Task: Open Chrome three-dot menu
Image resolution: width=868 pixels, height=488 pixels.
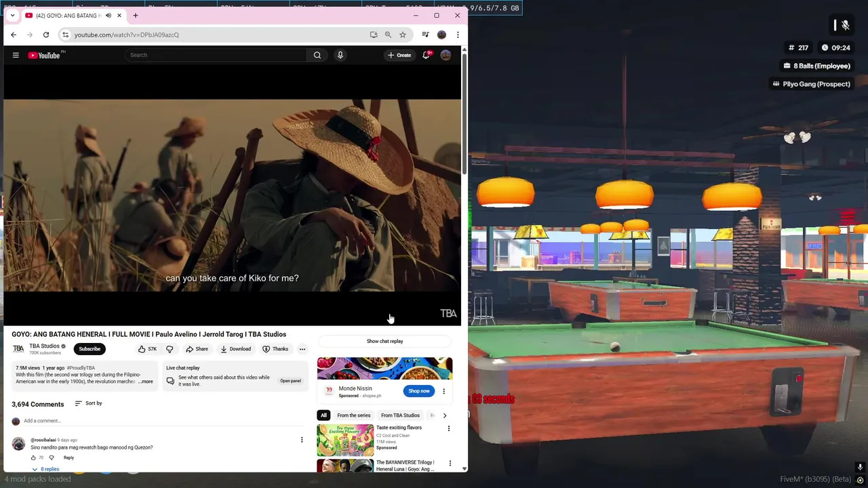Action: click(x=458, y=35)
